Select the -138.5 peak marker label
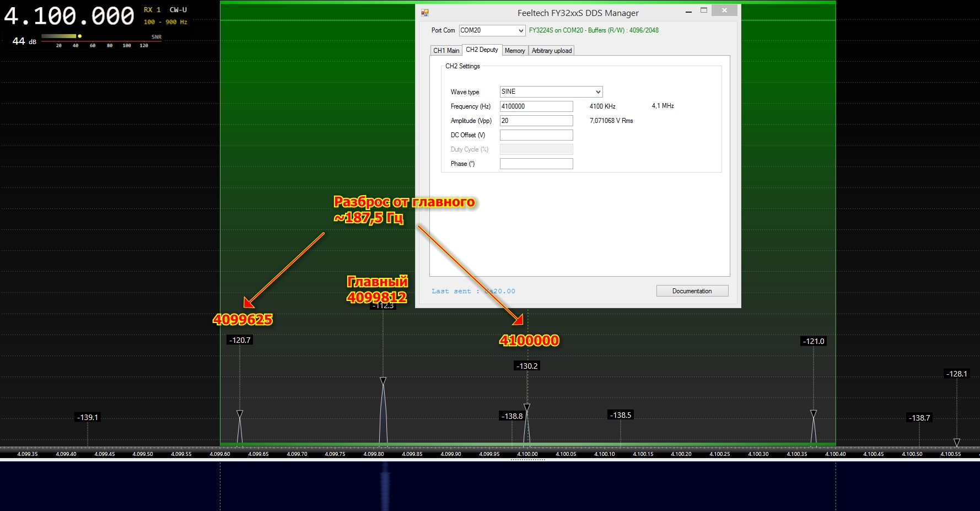980x511 pixels. point(621,415)
